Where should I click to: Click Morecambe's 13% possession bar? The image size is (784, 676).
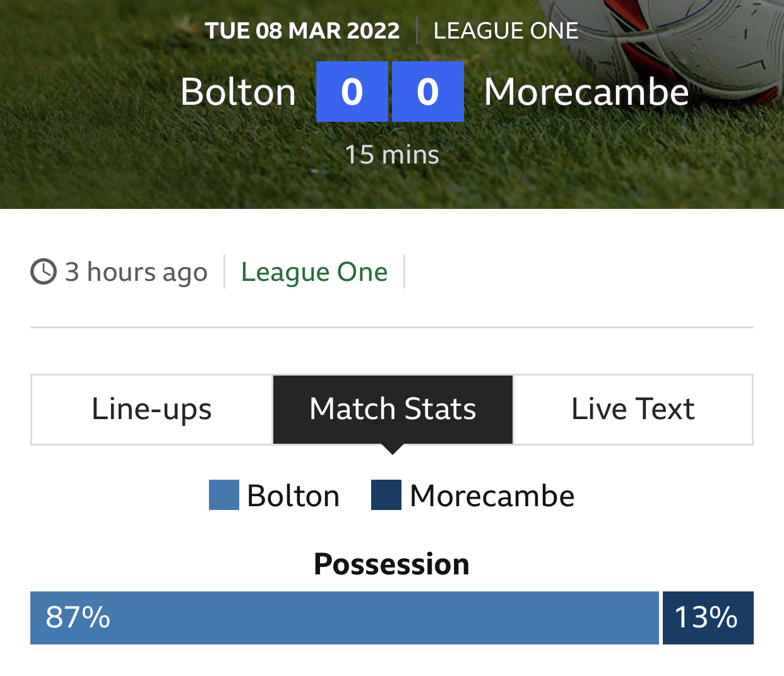coord(708,618)
